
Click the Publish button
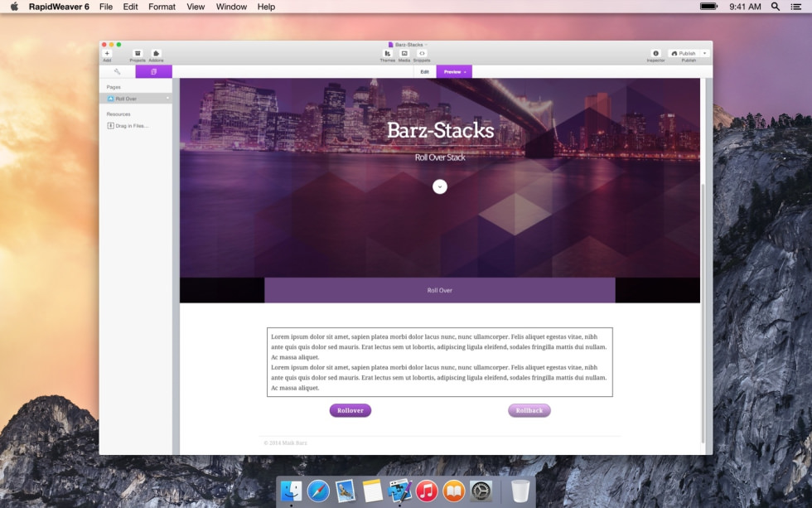pos(683,53)
